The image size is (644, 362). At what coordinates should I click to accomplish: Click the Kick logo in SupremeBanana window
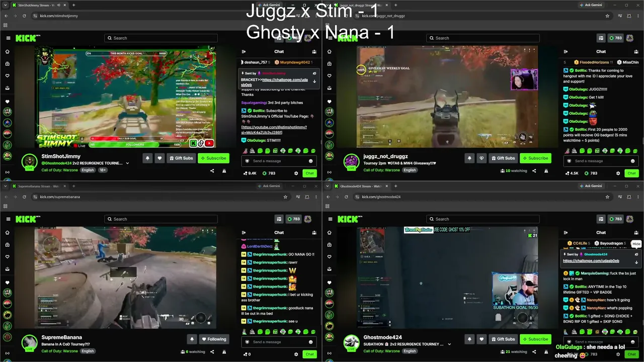(x=25, y=219)
